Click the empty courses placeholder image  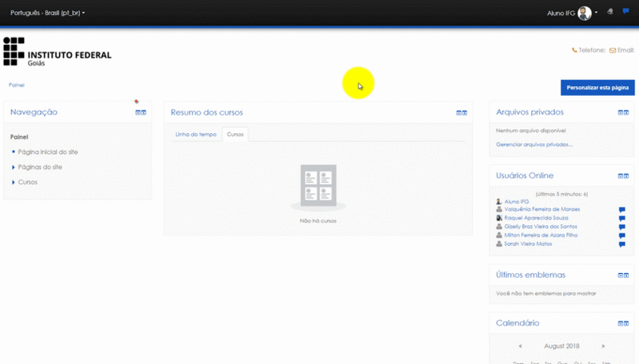[x=318, y=187]
